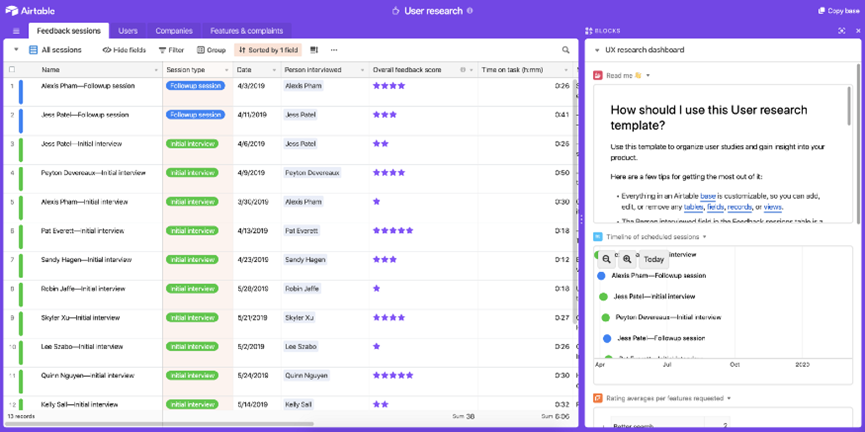Open the Session type column dropdown

pos(226,70)
